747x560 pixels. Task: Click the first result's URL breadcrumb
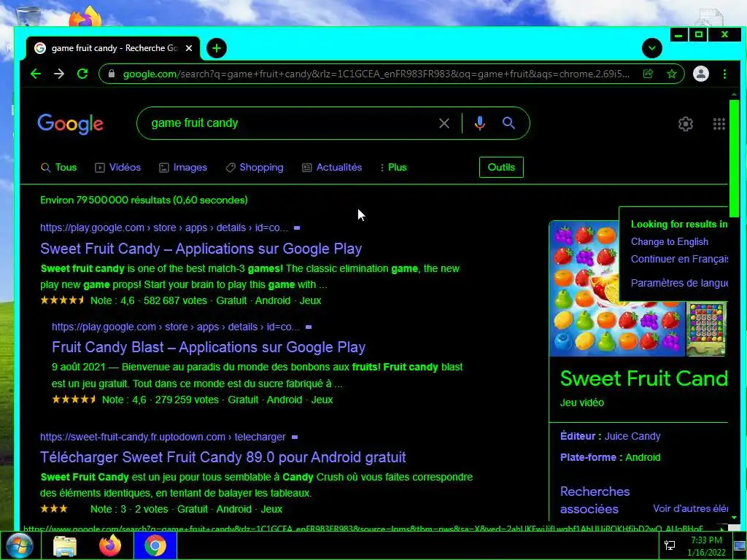(164, 228)
